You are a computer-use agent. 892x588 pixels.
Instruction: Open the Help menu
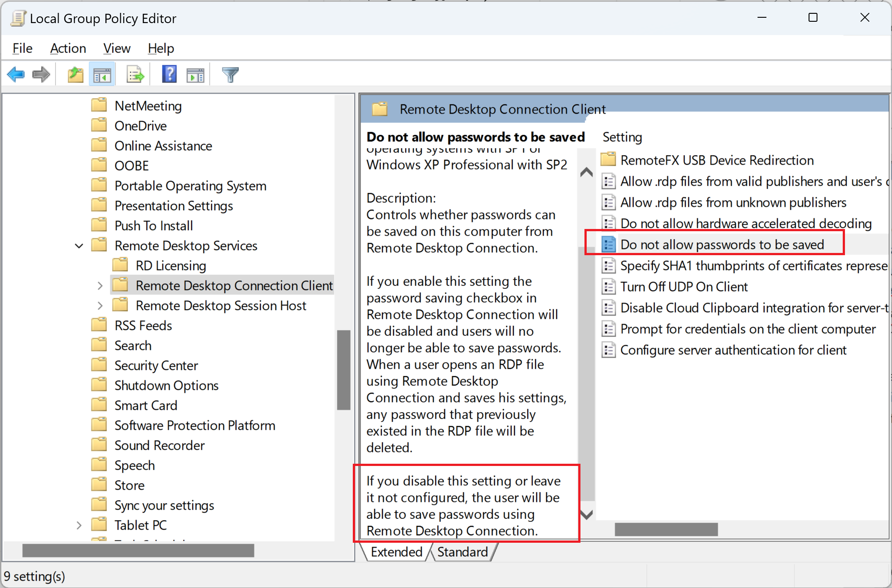(x=161, y=48)
